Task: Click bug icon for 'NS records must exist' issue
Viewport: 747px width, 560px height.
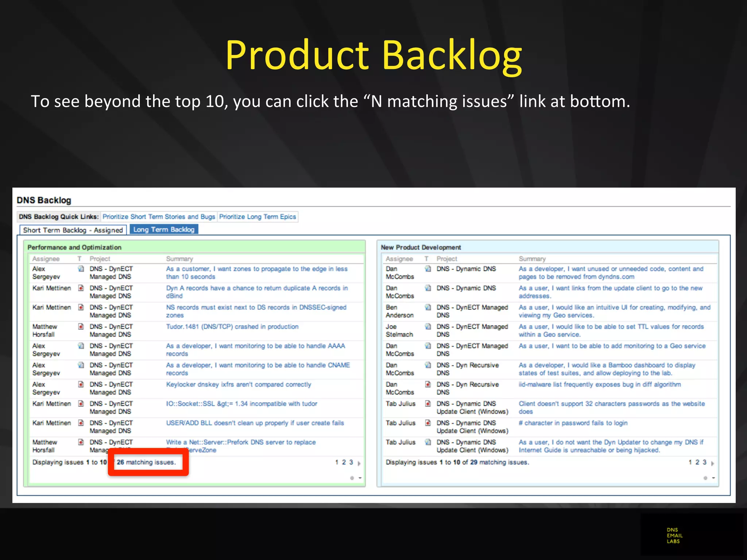Action: click(x=81, y=307)
